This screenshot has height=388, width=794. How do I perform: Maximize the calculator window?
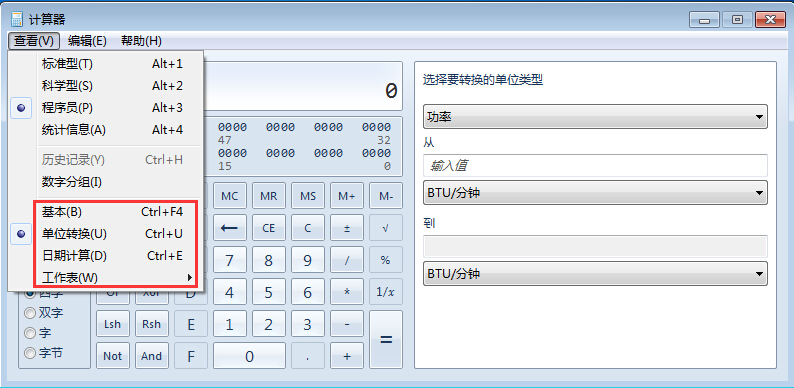pyautogui.click(x=737, y=20)
